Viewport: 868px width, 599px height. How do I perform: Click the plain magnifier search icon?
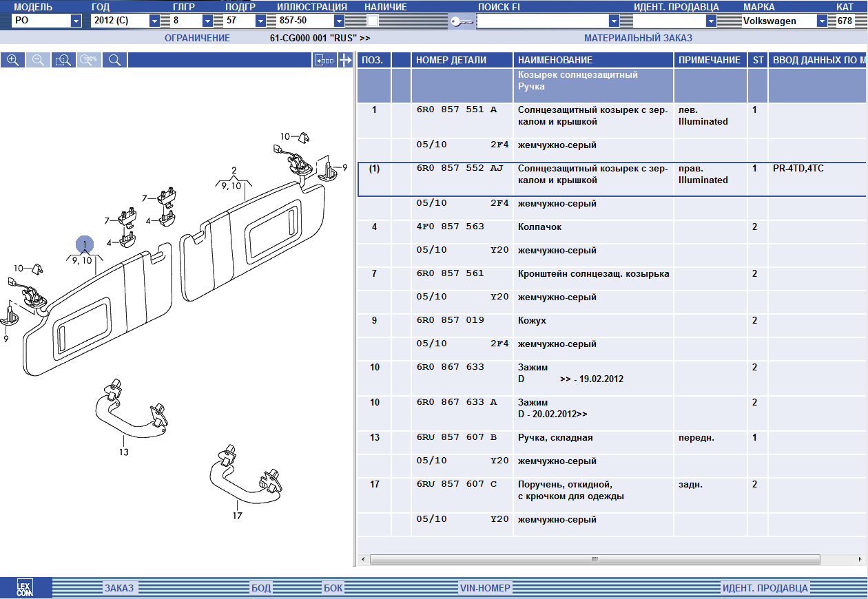click(114, 61)
